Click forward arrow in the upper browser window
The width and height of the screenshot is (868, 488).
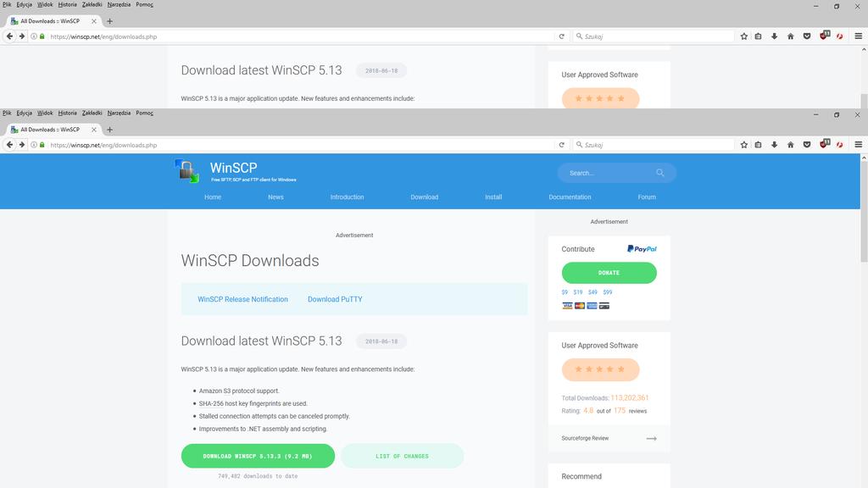[21, 36]
